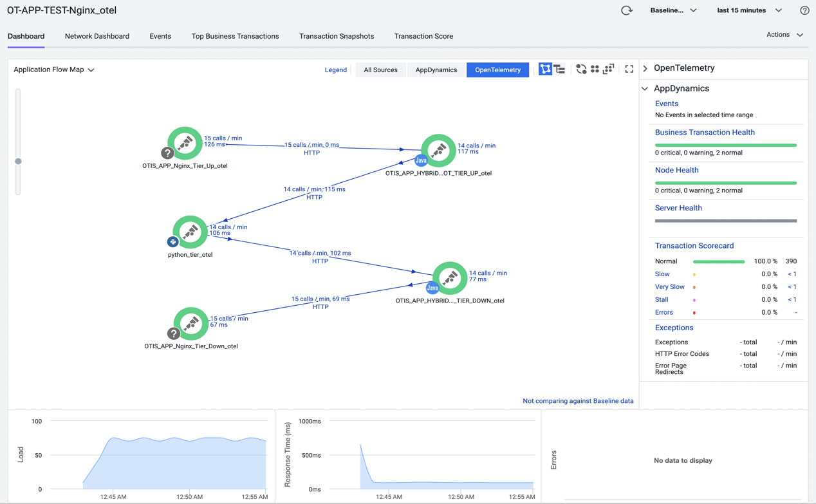Click the Very Slow transactions link
The height and width of the screenshot is (504, 816).
pyautogui.click(x=669, y=287)
